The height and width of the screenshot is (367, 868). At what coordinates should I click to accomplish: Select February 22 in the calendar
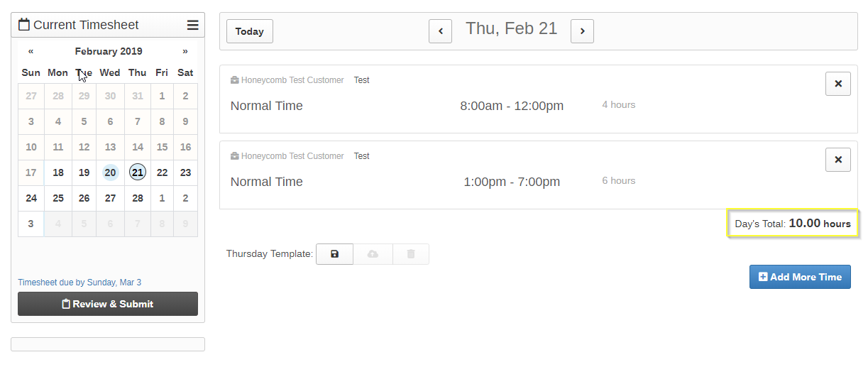coord(162,172)
